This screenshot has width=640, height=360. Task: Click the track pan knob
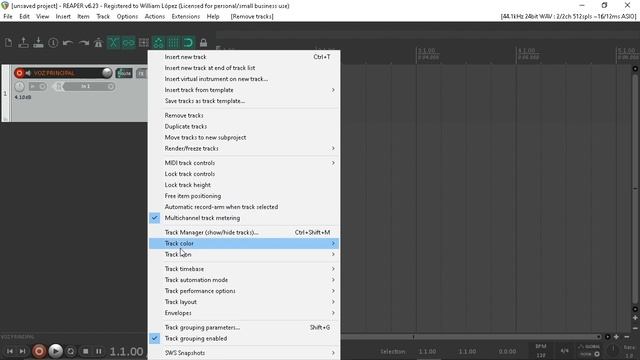click(x=19, y=87)
